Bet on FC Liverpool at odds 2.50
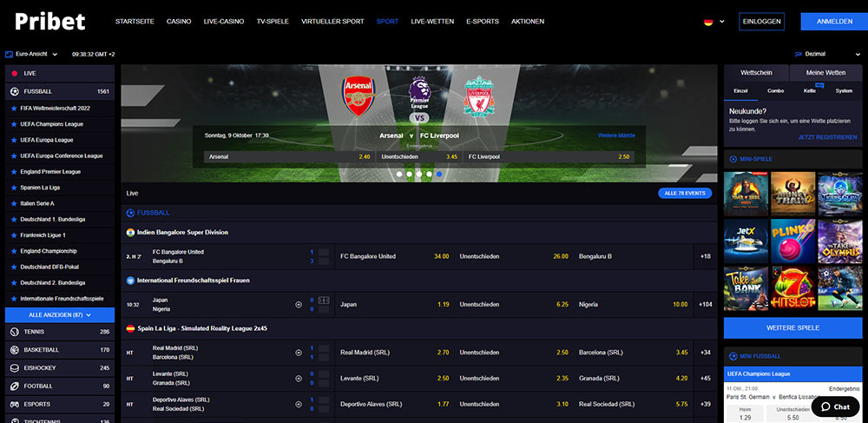This screenshot has height=423, width=868. (549, 156)
